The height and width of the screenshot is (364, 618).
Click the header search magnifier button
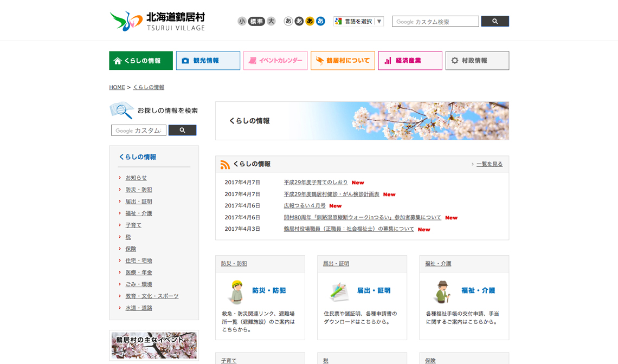tap(495, 21)
